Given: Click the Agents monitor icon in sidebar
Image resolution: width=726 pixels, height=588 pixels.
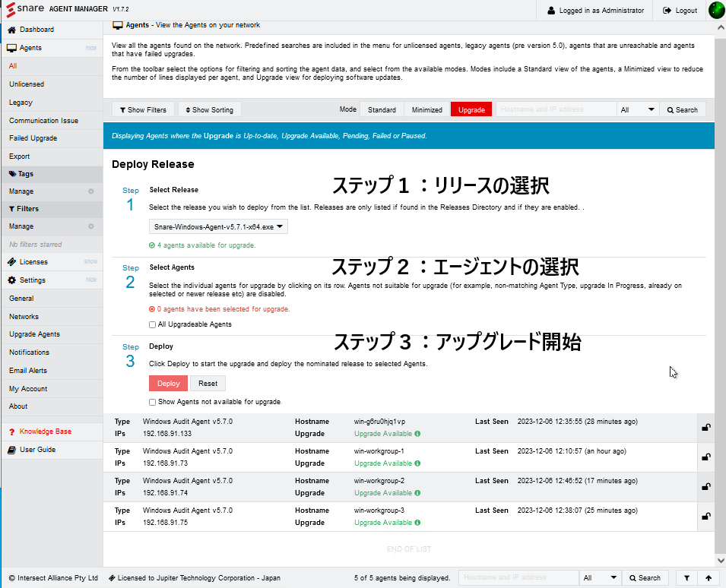Looking at the screenshot, I should click(11, 48).
